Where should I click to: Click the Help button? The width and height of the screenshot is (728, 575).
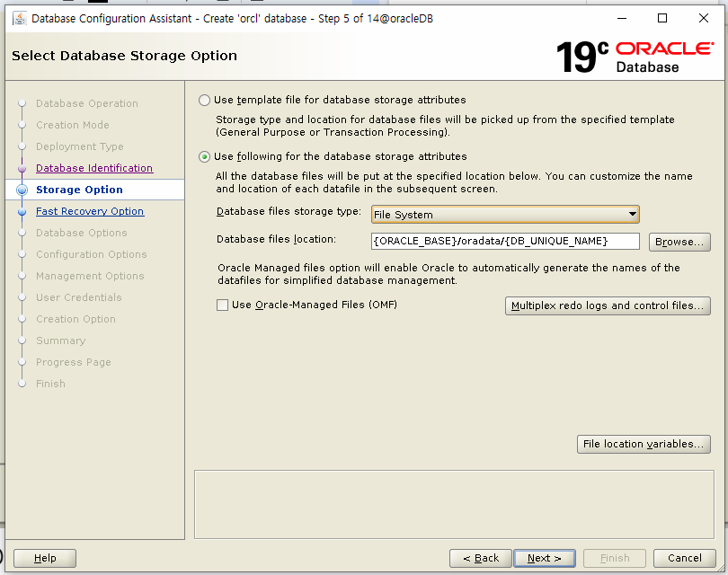[45, 558]
